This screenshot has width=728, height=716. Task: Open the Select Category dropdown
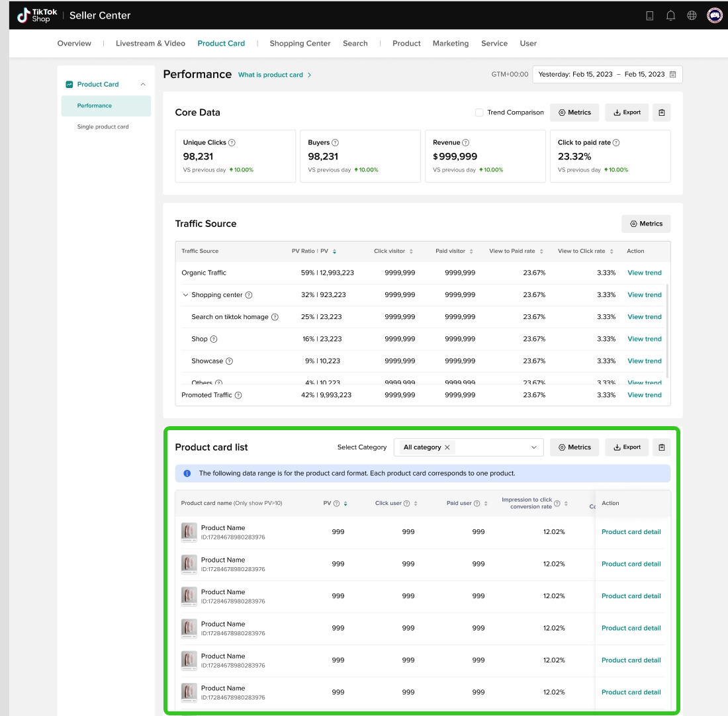(533, 447)
